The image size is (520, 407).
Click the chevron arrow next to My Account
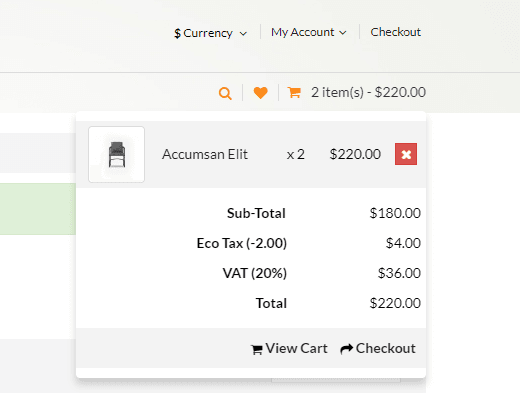tap(343, 33)
